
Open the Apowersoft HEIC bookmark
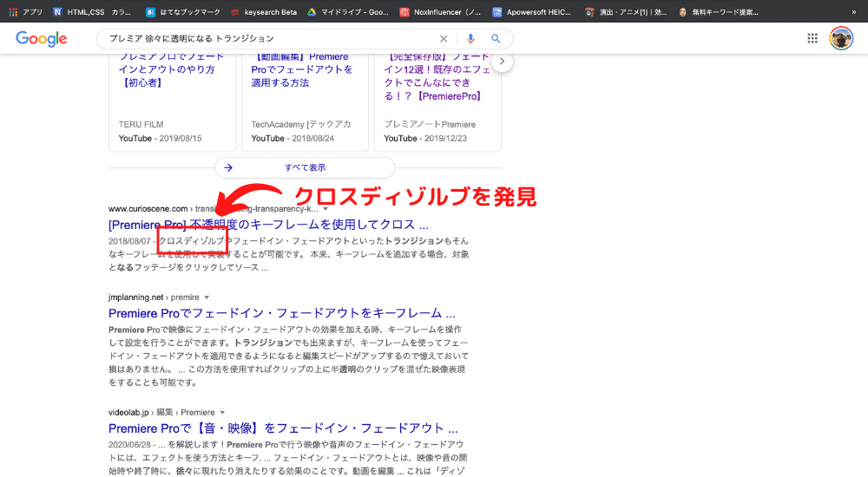(531, 11)
